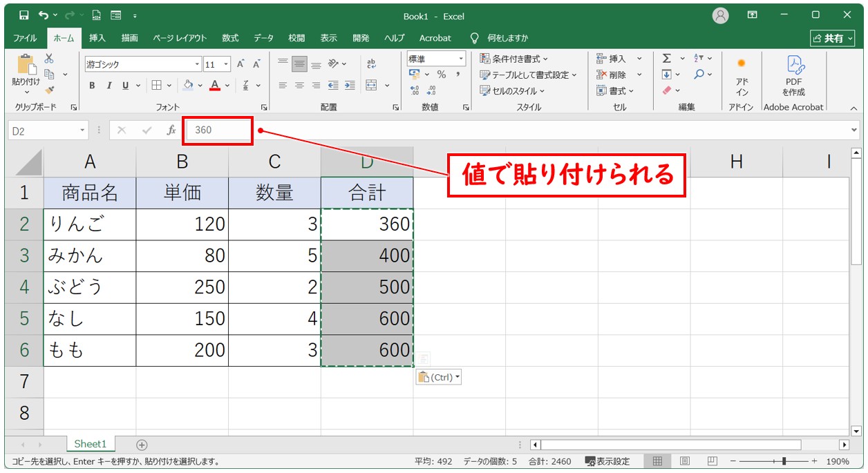This screenshot has height=473, width=868.
Task: Click the increase font size icon
Action: click(240, 64)
